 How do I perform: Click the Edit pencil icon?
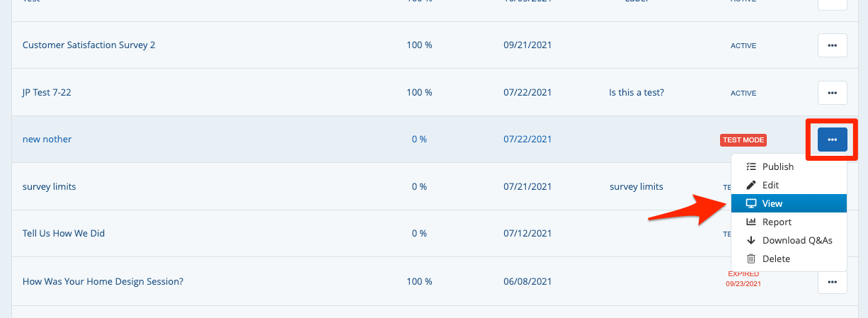click(x=751, y=186)
